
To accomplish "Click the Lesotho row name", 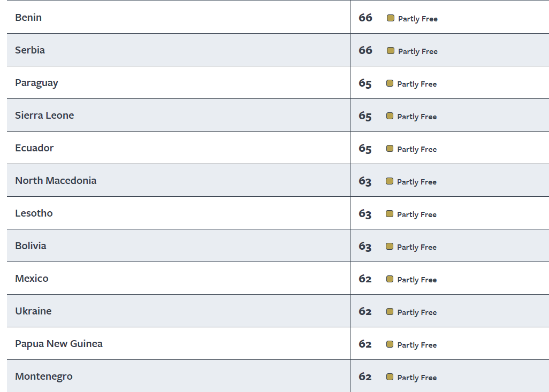I will pyautogui.click(x=34, y=213).
